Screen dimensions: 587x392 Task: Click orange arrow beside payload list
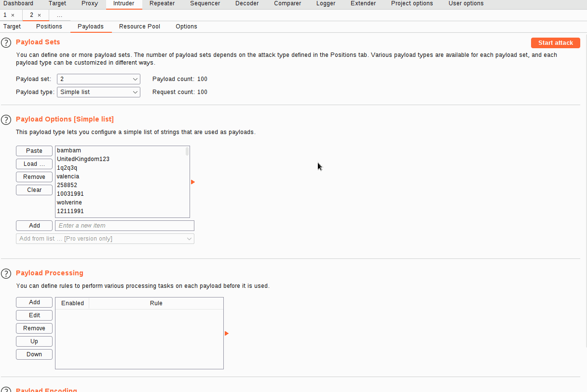[193, 182]
